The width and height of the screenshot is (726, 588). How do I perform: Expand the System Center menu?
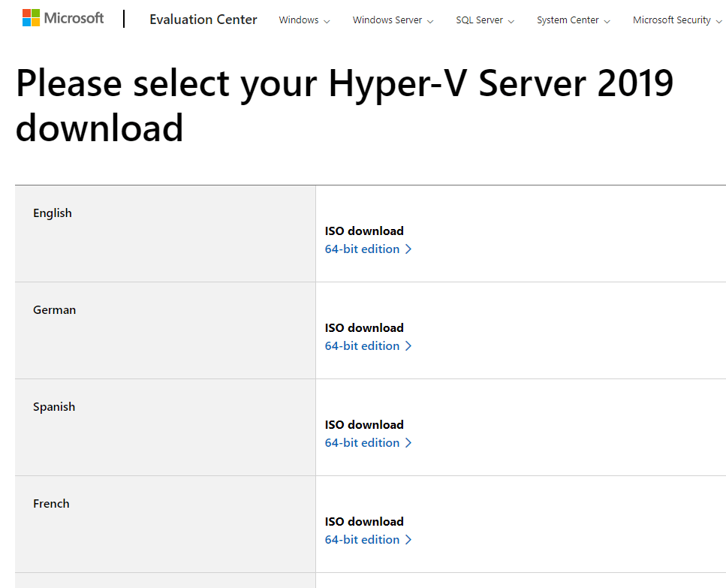coord(573,20)
